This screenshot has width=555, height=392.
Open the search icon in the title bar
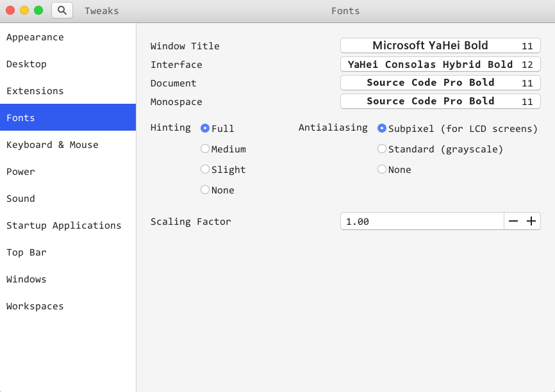click(x=62, y=11)
